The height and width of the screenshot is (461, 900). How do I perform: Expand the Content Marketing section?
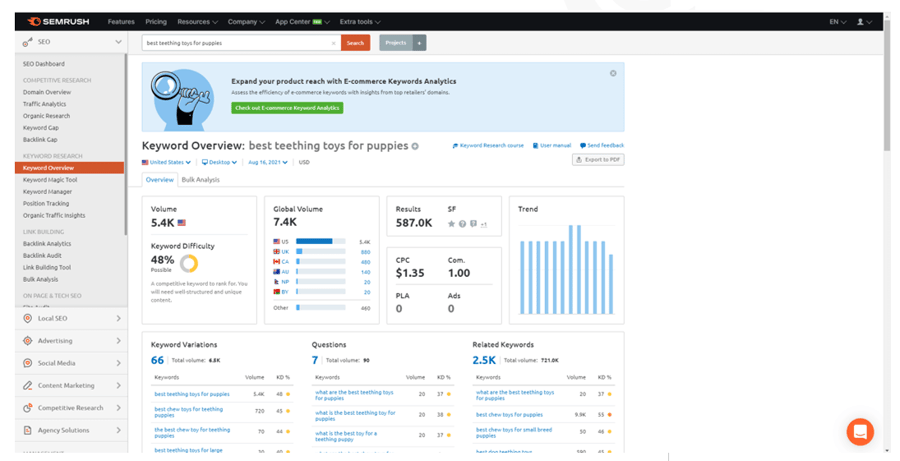(118, 385)
